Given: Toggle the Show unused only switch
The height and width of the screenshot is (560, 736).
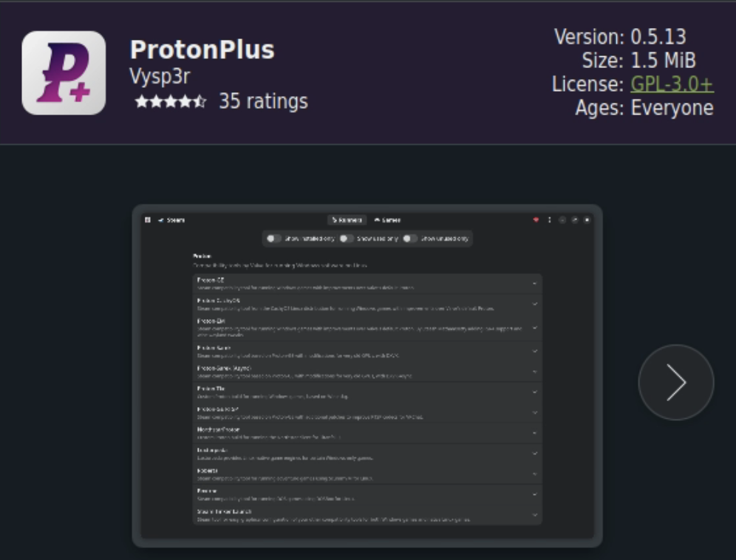Looking at the screenshot, I should [x=410, y=239].
